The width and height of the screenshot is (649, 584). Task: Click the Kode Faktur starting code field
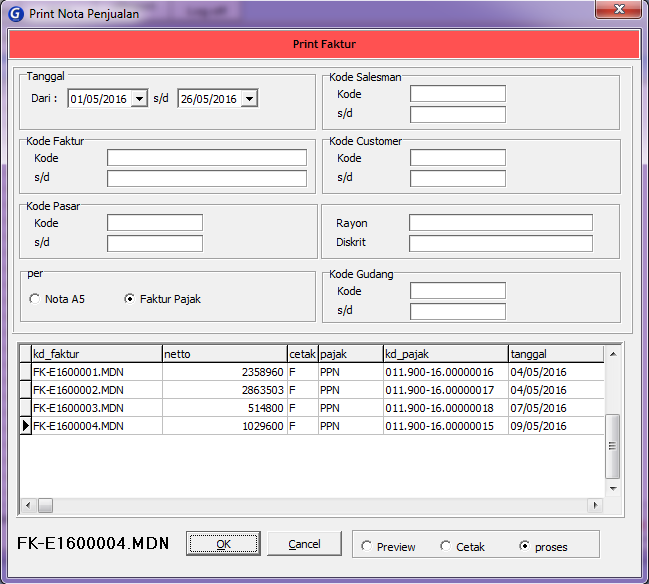206,158
